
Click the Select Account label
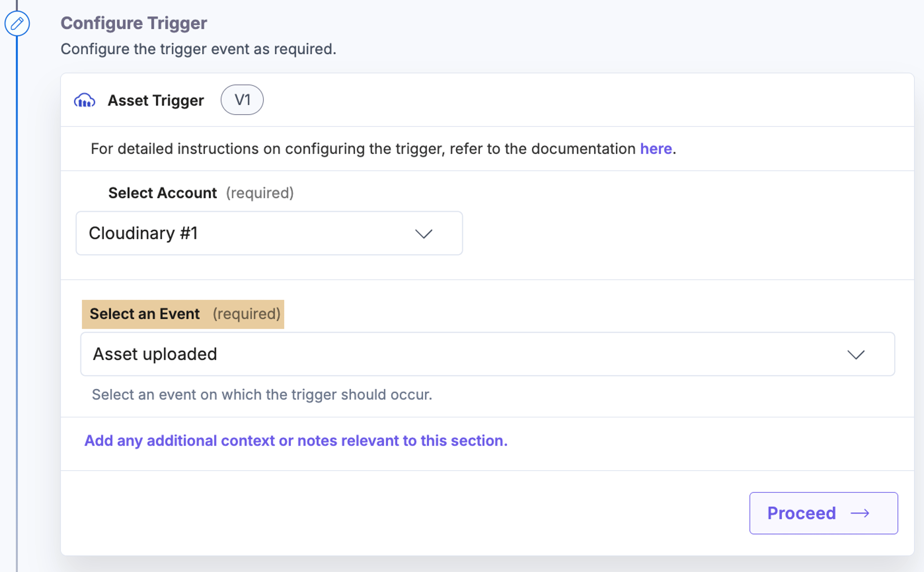click(x=163, y=193)
